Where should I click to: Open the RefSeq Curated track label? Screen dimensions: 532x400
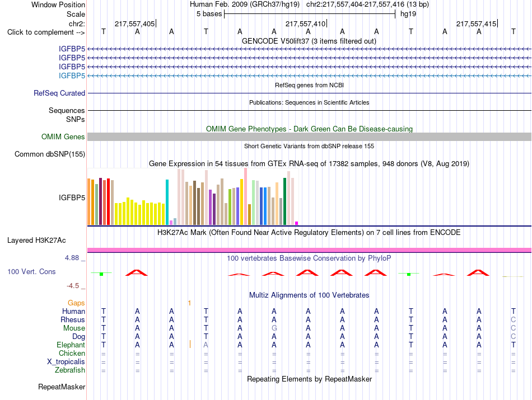59,93
